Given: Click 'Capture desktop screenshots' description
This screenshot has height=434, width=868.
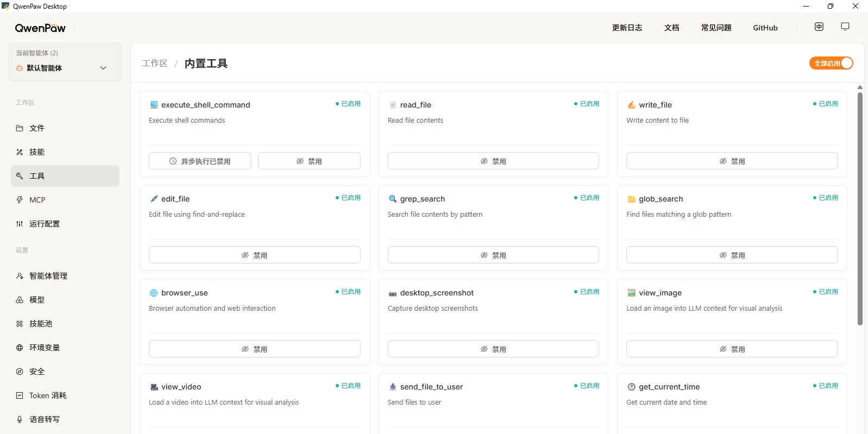Looking at the screenshot, I should click(433, 309).
